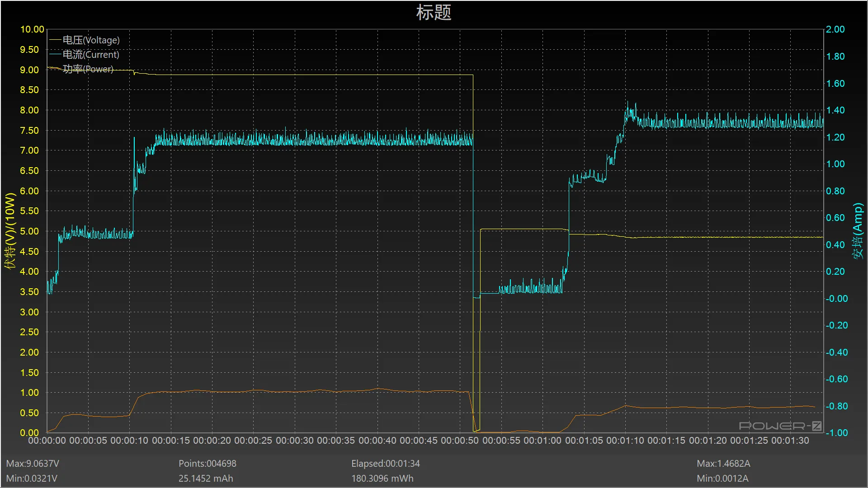Click the 00:01:30 time axis marker

pos(790,441)
